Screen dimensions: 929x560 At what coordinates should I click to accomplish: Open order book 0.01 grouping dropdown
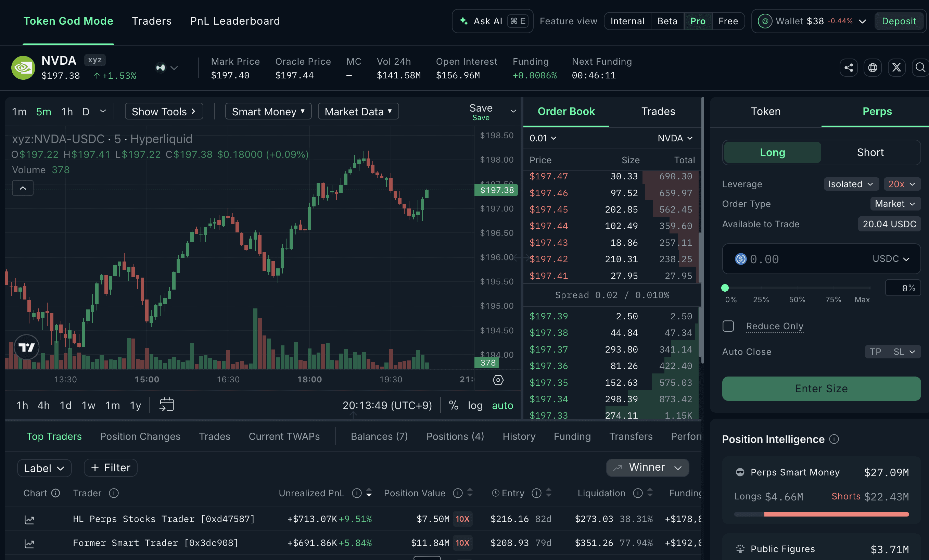click(543, 138)
